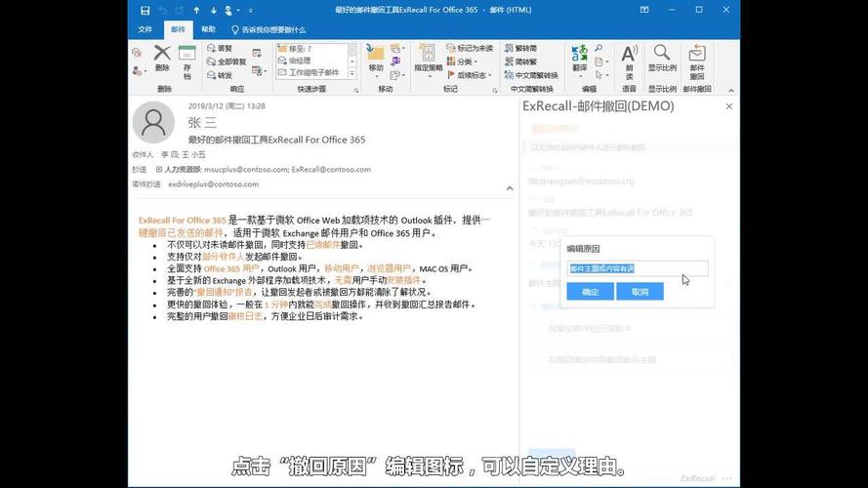
Task: Open the junk mail dropdown
Action: (139, 71)
